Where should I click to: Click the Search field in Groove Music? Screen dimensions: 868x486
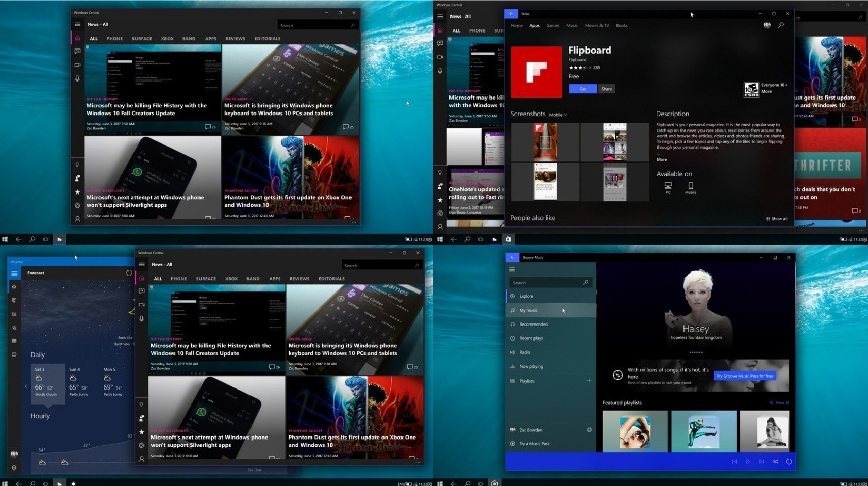549,282
